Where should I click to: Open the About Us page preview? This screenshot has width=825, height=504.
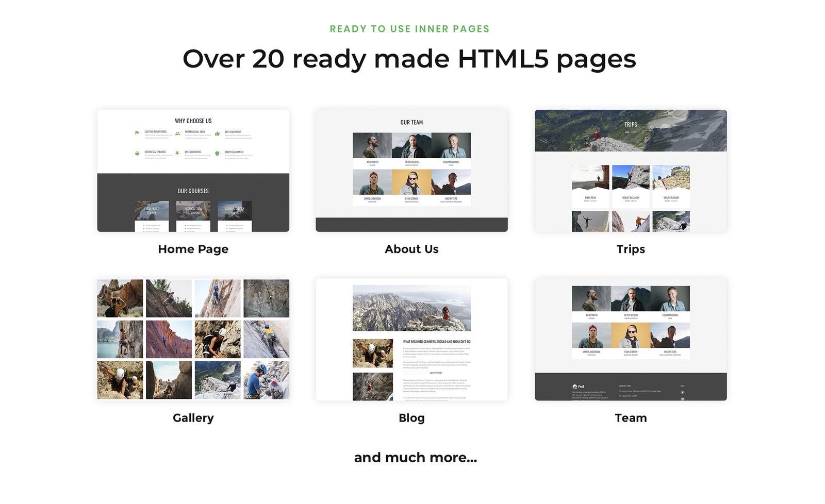click(x=411, y=170)
